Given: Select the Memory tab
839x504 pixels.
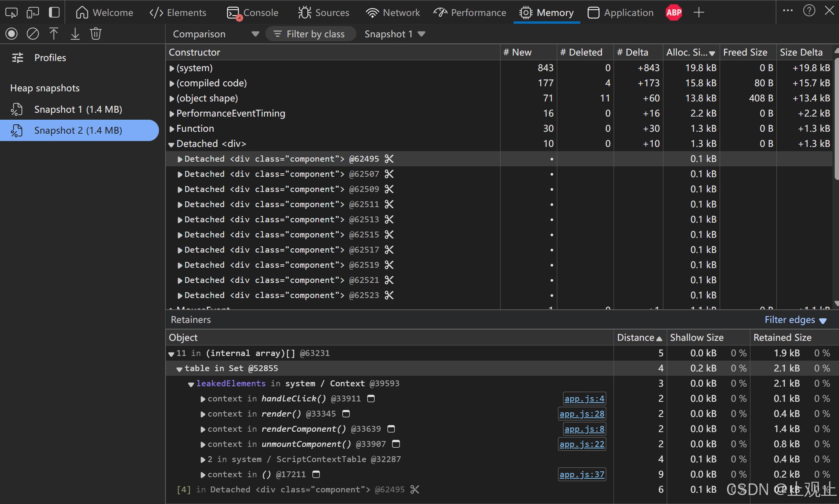Looking at the screenshot, I should coord(546,13).
